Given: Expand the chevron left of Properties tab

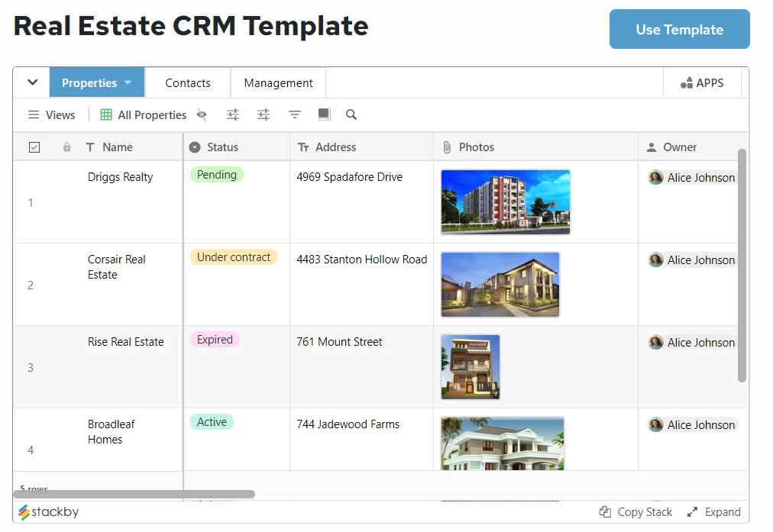Looking at the screenshot, I should pyautogui.click(x=31, y=82).
